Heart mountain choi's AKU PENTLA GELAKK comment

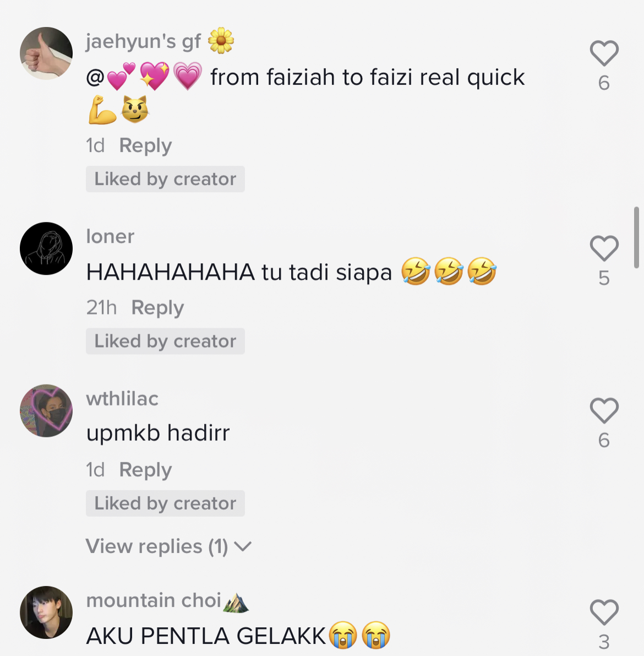tap(604, 612)
